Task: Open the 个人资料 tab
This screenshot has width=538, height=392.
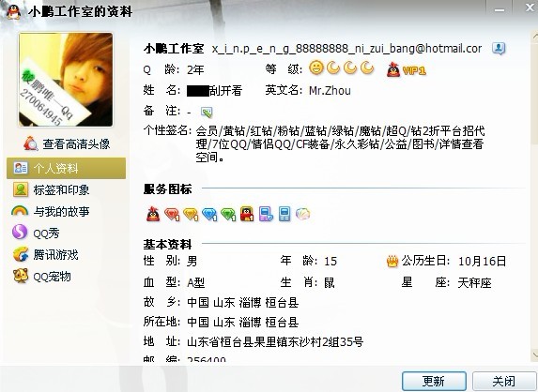Action: point(67,168)
